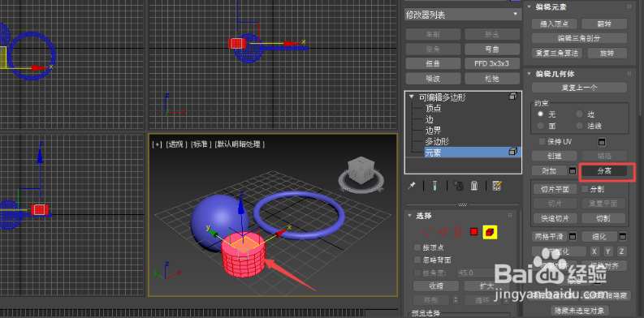This screenshot has width=644, height=318.
Task: Click cube icon on 可编辑多边形 row
Action: tap(512, 97)
